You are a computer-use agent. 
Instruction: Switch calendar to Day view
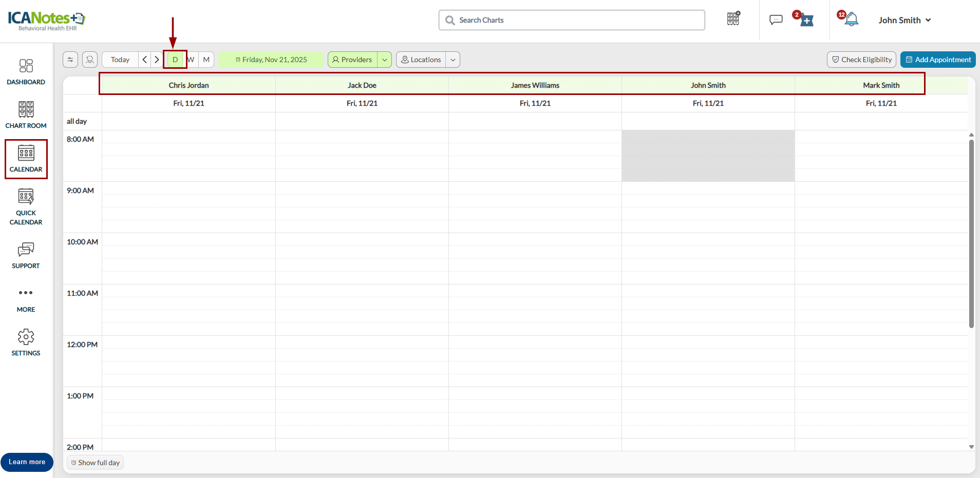click(175, 60)
